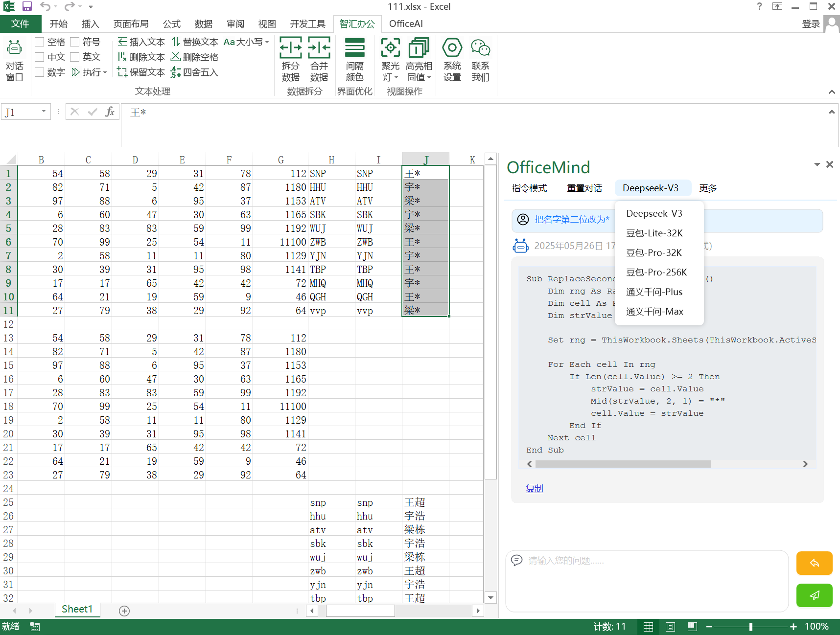Click the 高亮相同值 highlight duplicates icon

point(419,60)
